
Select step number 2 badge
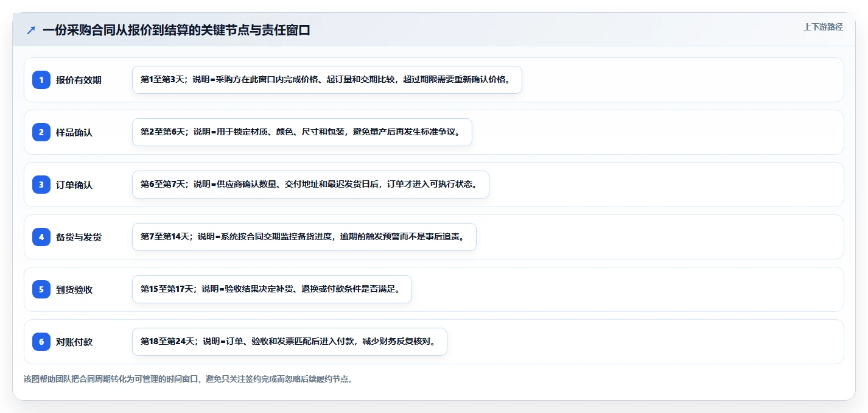(x=41, y=132)
